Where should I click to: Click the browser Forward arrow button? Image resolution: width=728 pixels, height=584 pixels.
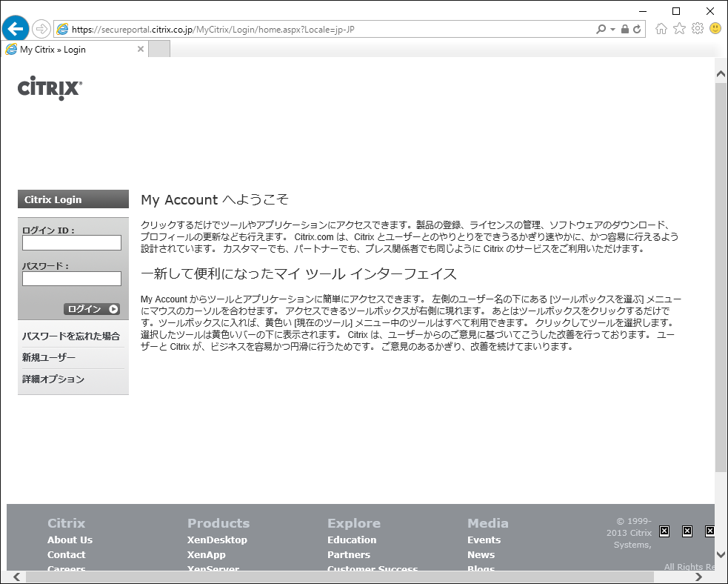[x=41, y=29]
